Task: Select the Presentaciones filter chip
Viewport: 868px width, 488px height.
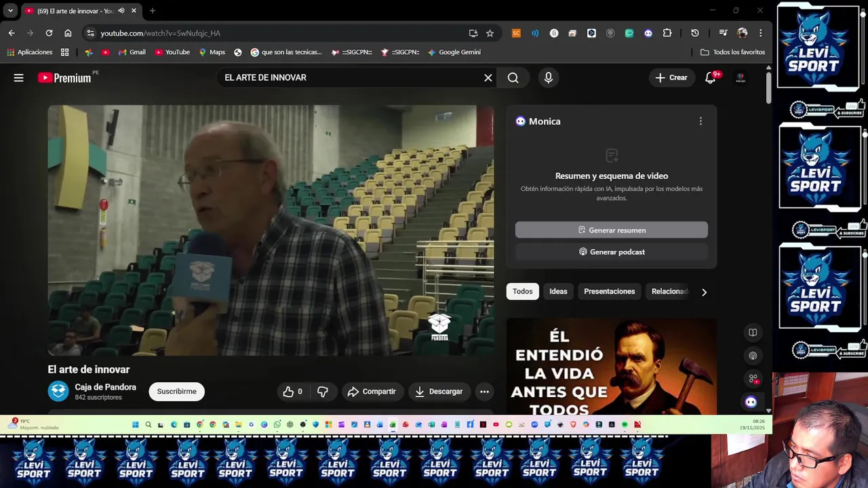Action: point(609,291)
